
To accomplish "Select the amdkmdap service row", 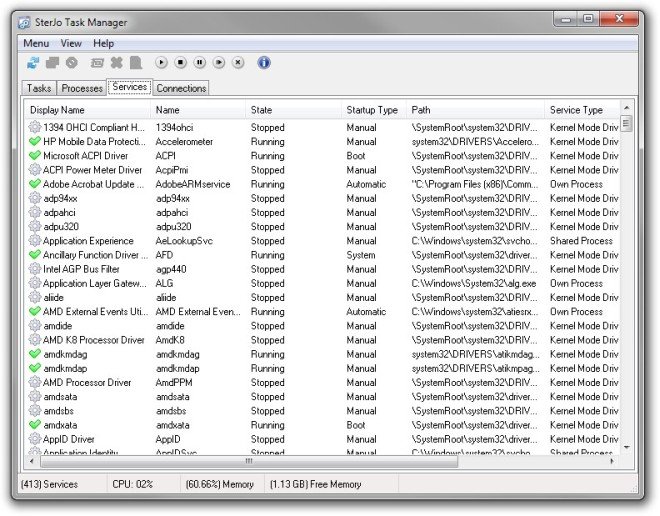I will point(322,368).
